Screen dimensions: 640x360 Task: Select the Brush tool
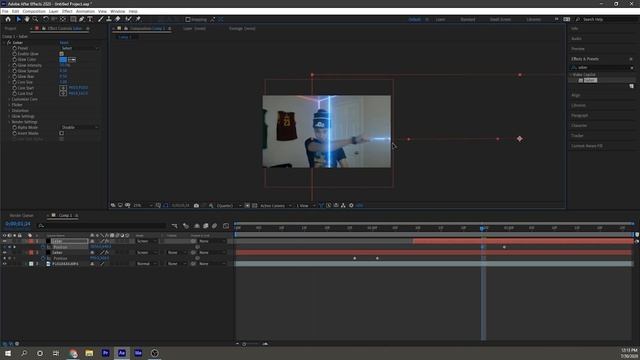pos(101,19)
